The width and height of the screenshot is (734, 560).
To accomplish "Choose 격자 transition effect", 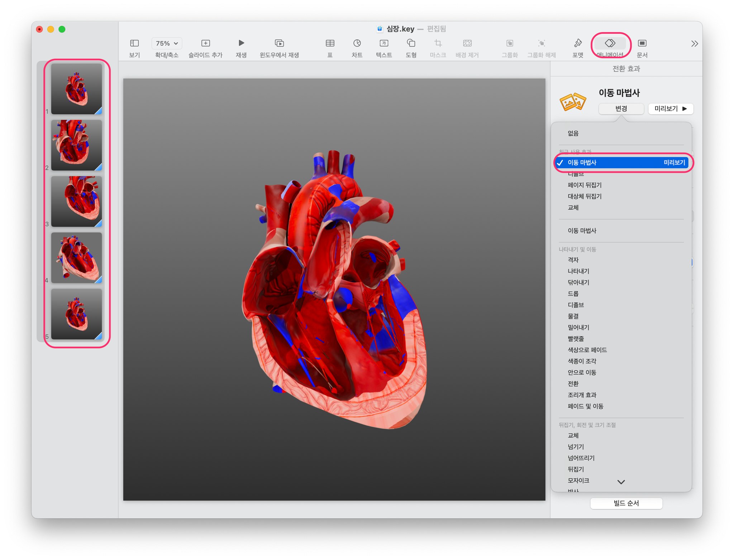I will [573, 260].
